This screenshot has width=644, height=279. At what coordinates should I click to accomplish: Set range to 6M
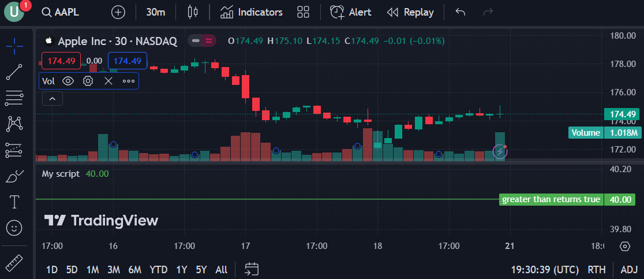134,270
